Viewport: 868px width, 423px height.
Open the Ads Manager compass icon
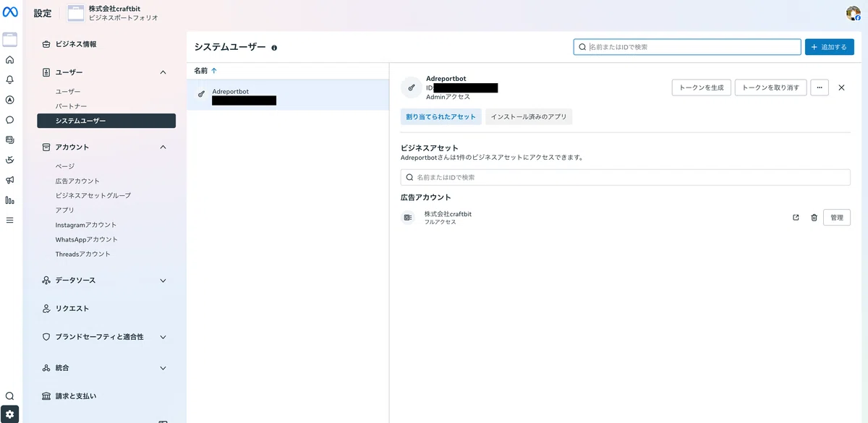click(9, 100)
